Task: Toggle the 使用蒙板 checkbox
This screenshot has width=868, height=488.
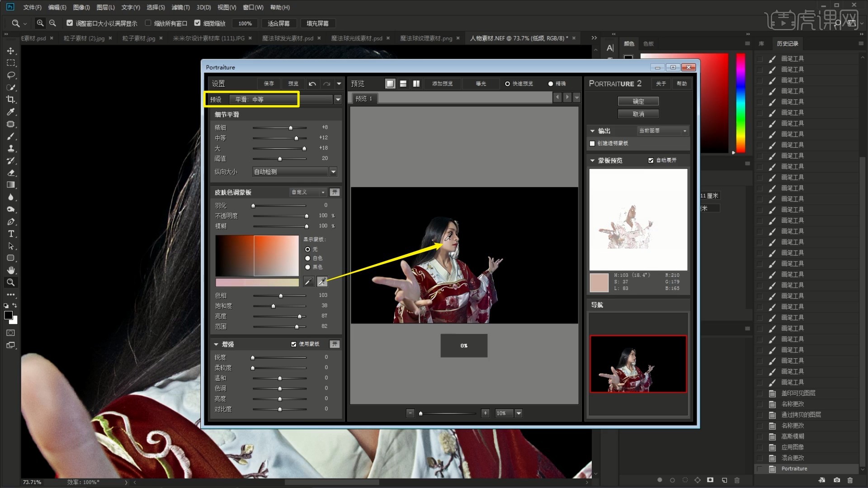Action: [293, 344]
